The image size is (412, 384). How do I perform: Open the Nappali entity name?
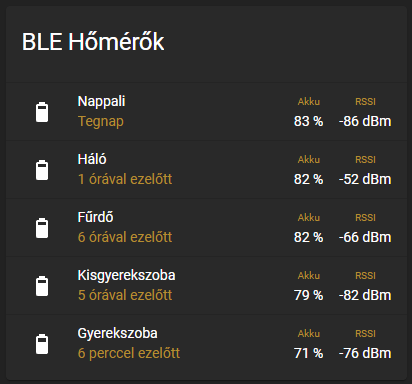[101, 101]
